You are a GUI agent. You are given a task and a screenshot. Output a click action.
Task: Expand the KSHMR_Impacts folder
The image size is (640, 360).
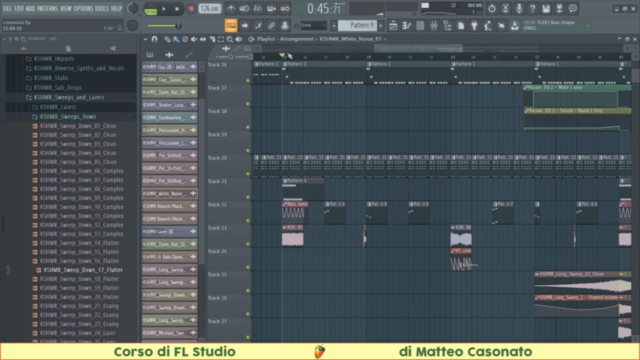(x=54, y=59)
